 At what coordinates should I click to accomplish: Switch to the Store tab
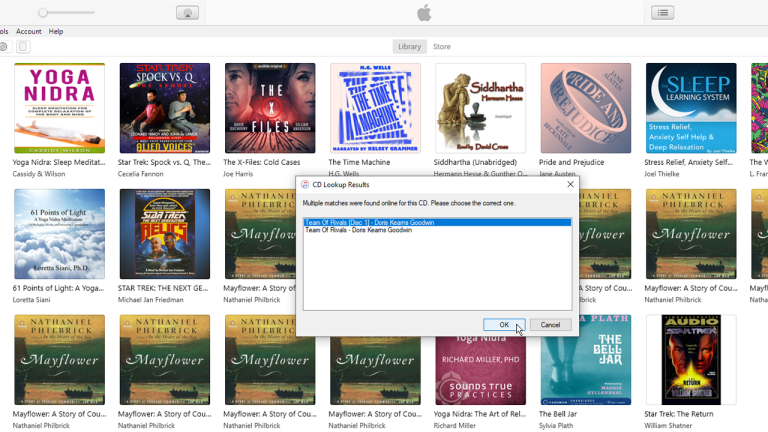point(442,47)
